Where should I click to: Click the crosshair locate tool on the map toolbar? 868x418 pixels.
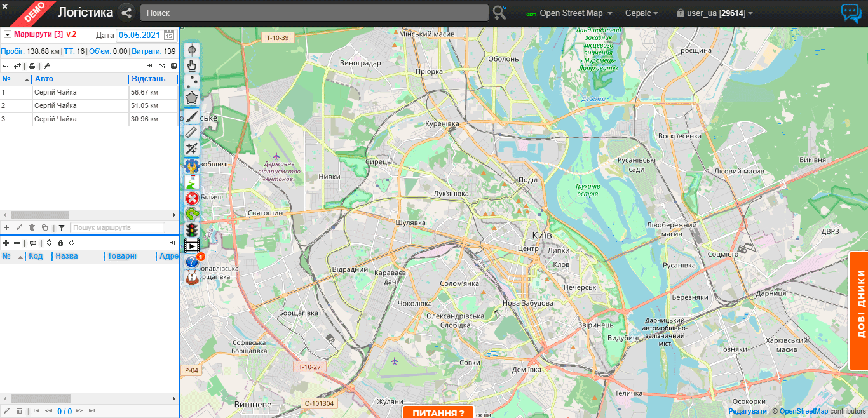(x=192, y=50)
